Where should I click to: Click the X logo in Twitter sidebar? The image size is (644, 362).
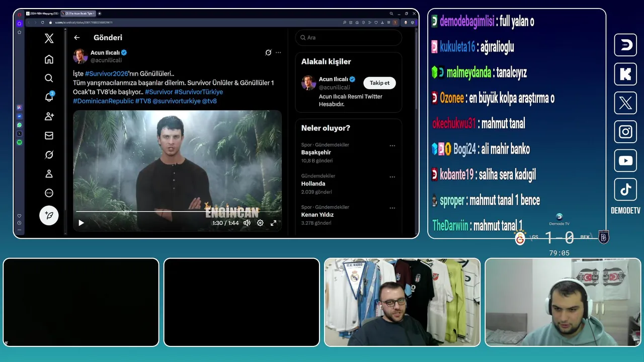[x=49, y=38]
